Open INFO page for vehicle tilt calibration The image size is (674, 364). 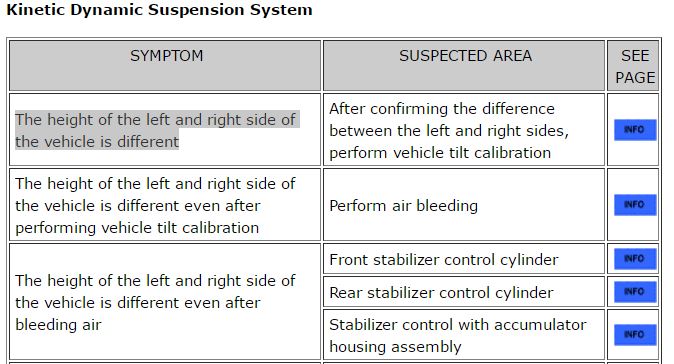635,130
